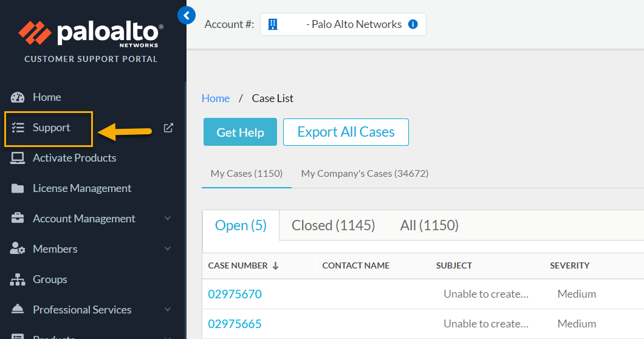Click the Members user-gear icon
This screenshot has width=644, height=339.
coord(18,249)
